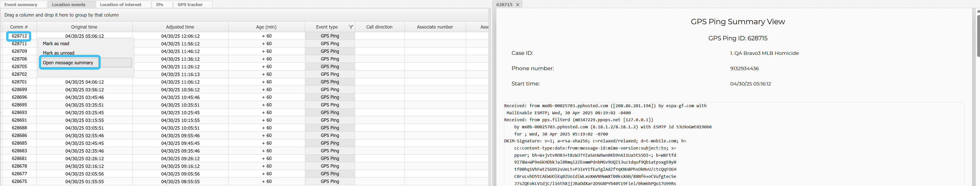Open the Event type column filter
The height and width of the screenshot is (186, 980).
click(351, 27)
